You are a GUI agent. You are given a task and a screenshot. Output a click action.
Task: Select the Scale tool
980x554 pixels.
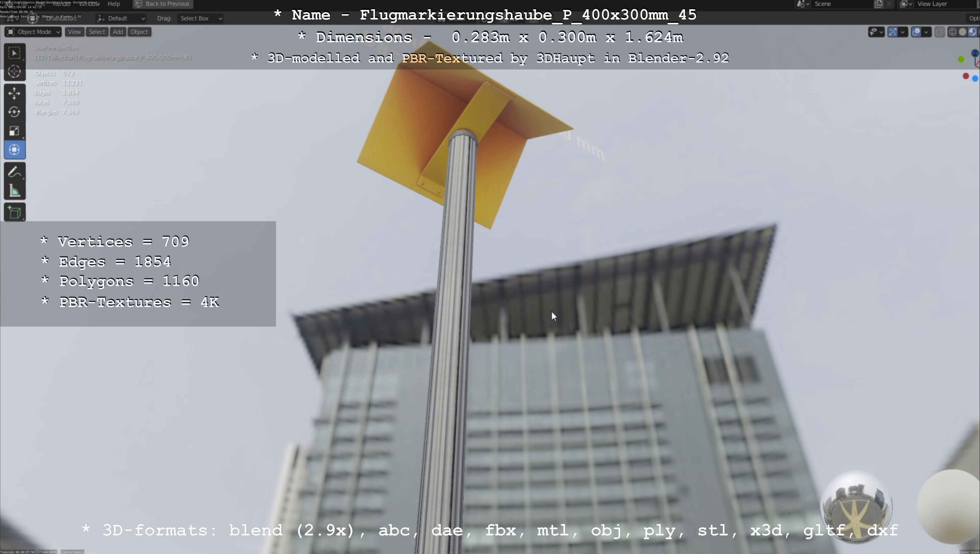tap(14, 131)
